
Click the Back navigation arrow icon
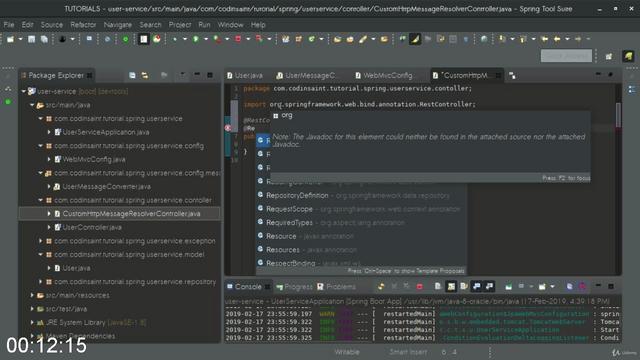(x=557, y=39)
